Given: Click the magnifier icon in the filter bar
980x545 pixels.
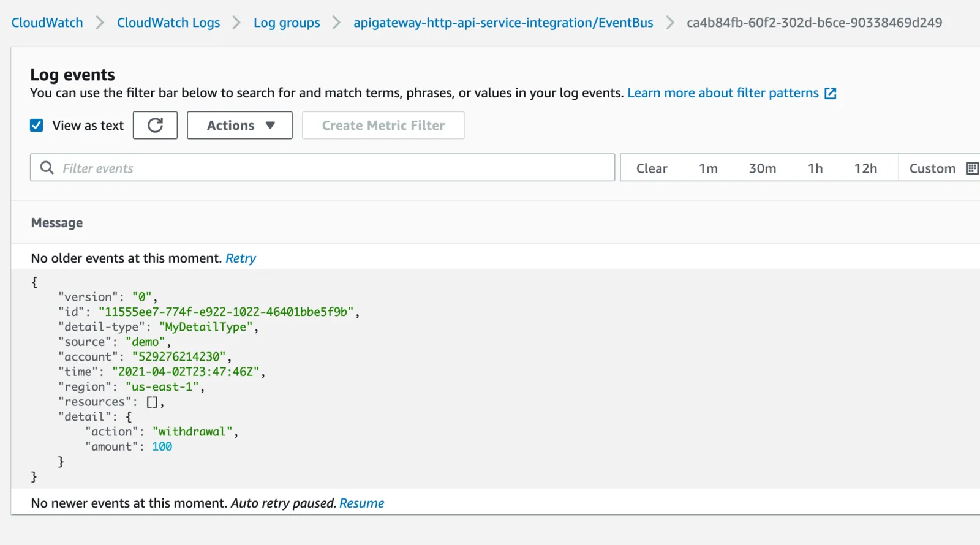Looking at the screenshot, I should coord(47,167).
